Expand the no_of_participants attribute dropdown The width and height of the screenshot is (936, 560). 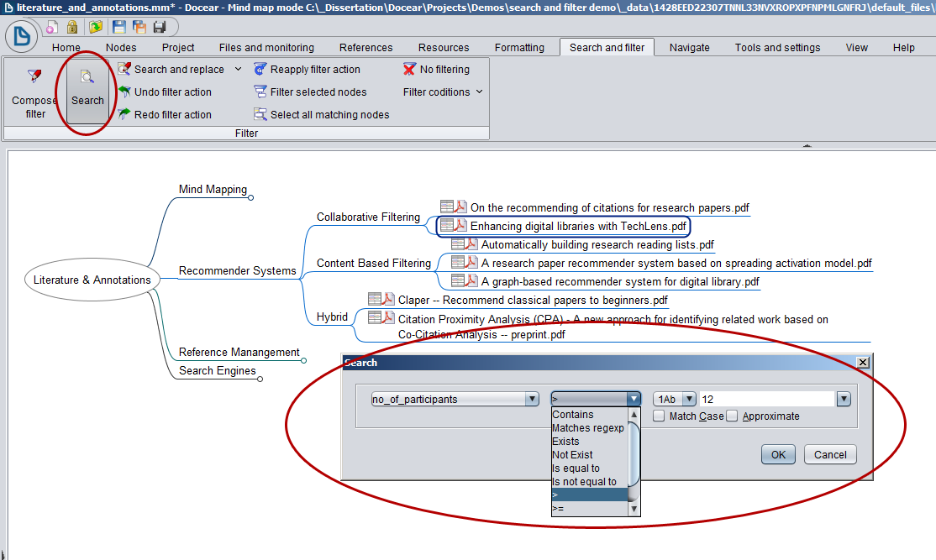[x=531, y=400]
